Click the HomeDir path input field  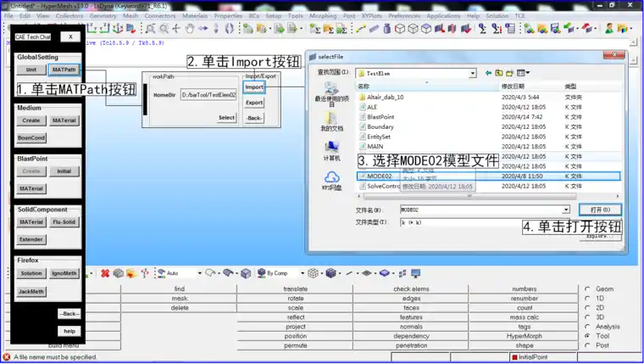pyautogui.click(x=208, y=95)
